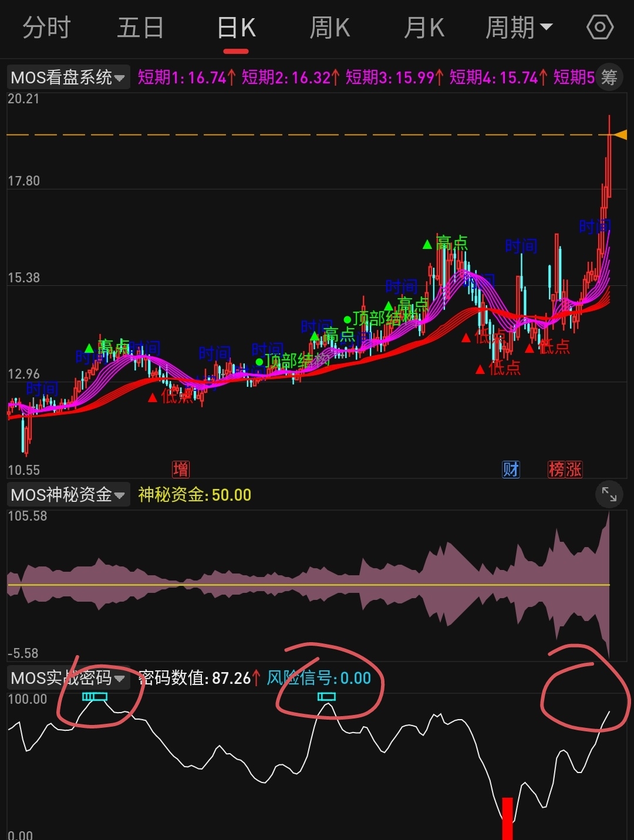Tap the 涨 limit-up event marker
The image size is (634, 840).
(574, 470)
